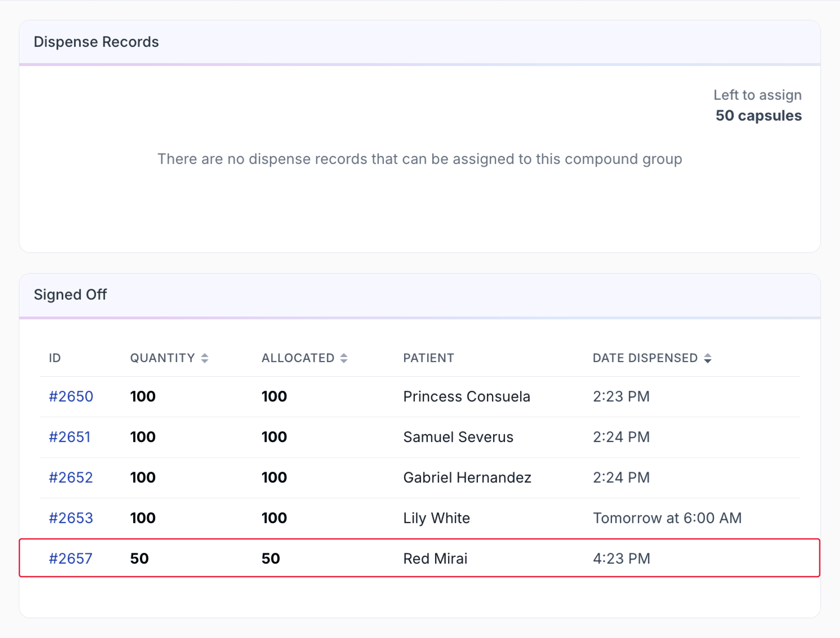Open dispense record #2657 link
This screenshot has height=638, width=840.
pyautogui.click(x=71, y=559)
